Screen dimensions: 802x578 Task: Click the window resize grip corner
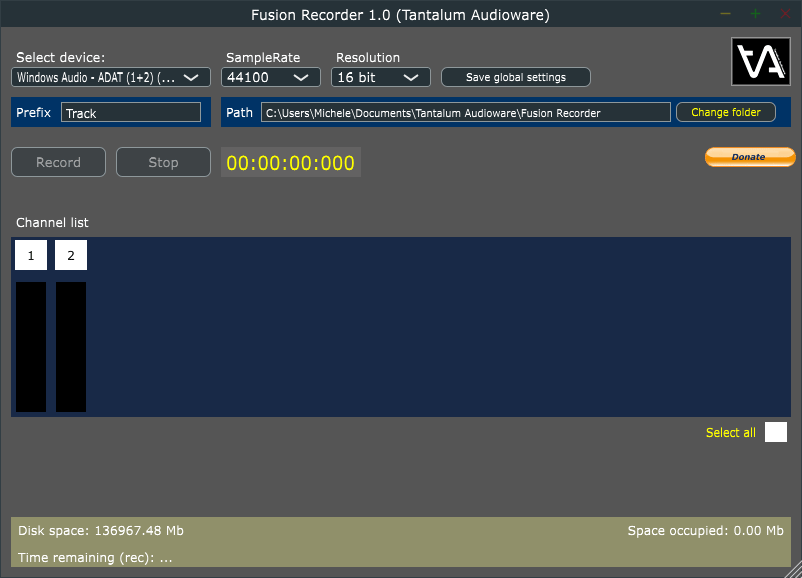(795, 571)
